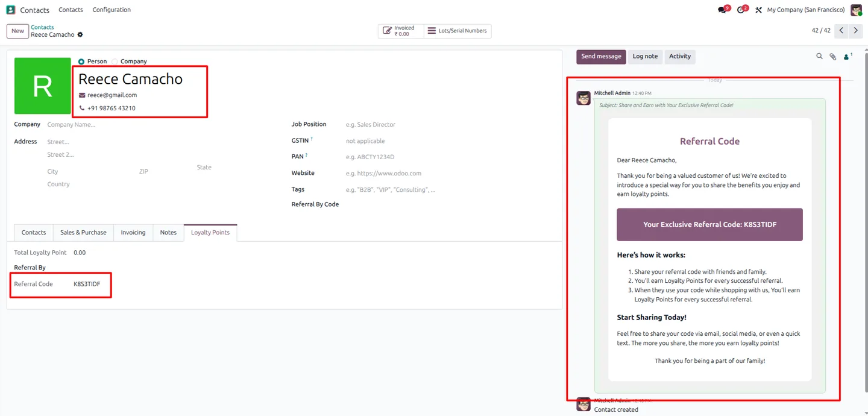Click the GSTIN help question mark
The image size is (868, 416).
(x=312, y=139)
